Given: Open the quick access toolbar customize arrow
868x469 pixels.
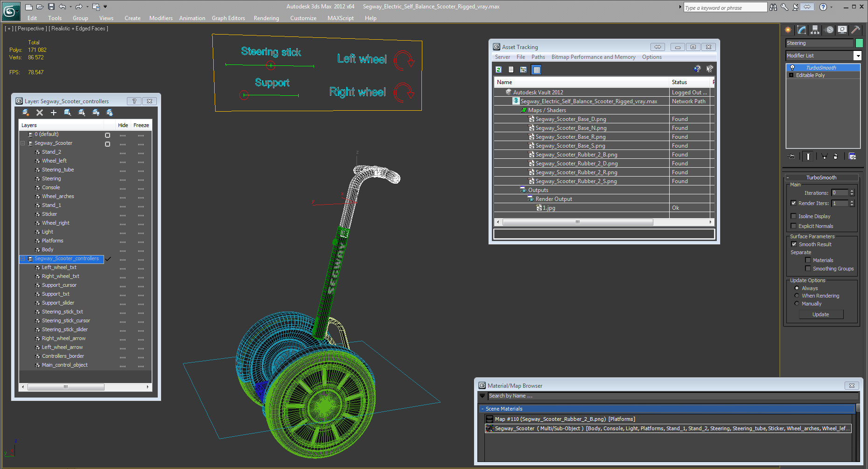Looking at the screenshot, I should click(x=105, y=7).
